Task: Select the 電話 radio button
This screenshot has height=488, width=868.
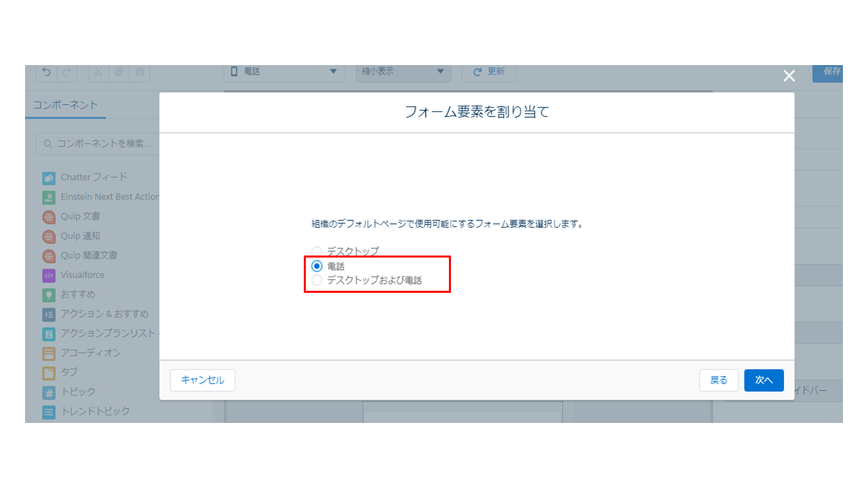Action: pyautogui.click(x=317, y=266)
